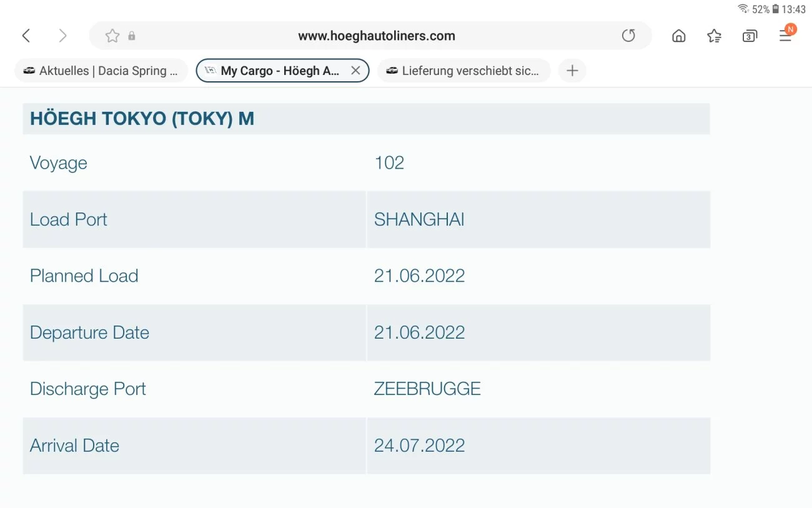Screen dimensions: 812x508
Task: Open the browser hamburger menu
Action: tap(785, 36)
